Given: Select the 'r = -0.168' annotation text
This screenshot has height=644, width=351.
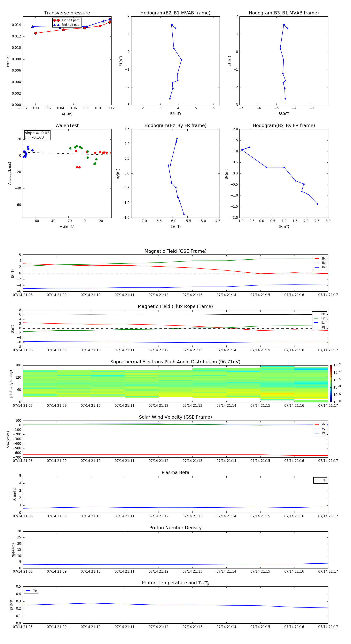Looking at the screenshot, I should coord(35,137).
